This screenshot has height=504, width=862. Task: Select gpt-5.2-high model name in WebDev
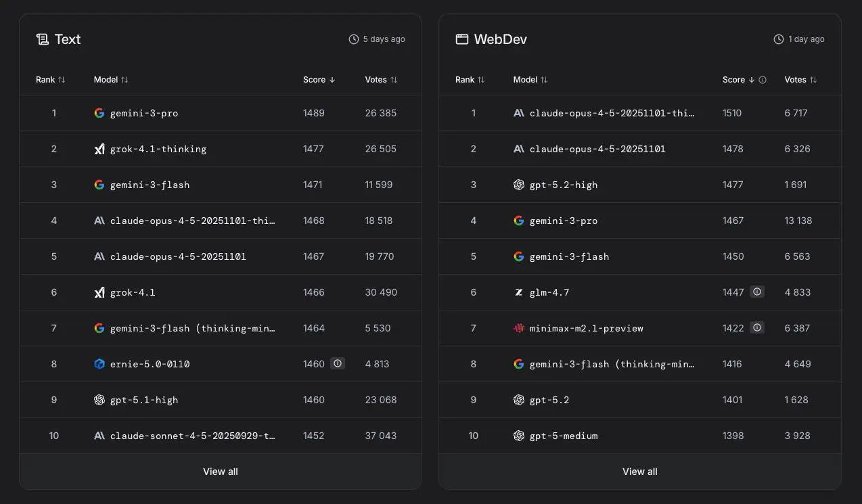tap(564, 185)
